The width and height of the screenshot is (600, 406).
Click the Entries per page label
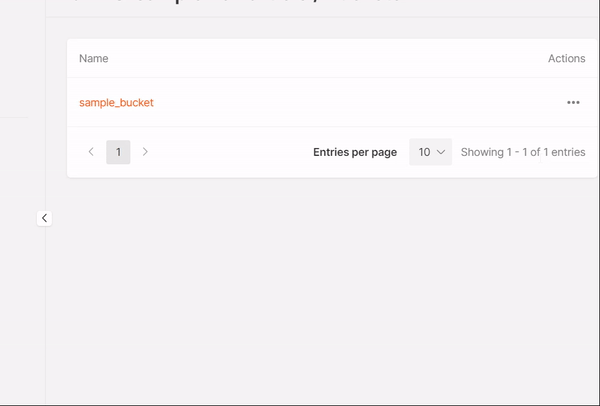[x=355, y=152]
